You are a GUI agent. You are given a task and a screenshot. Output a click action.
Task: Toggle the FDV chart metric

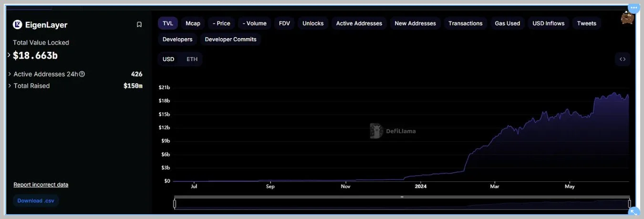tap(284, 23)
